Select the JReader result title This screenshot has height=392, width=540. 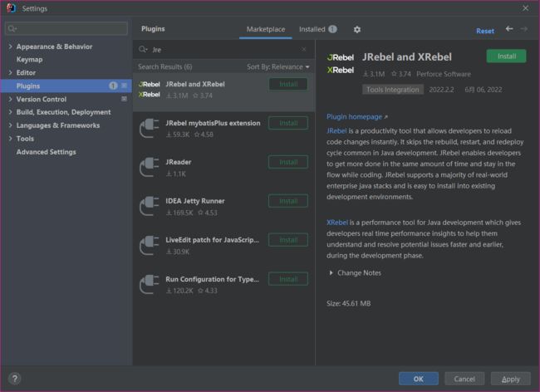pos(178,162)
